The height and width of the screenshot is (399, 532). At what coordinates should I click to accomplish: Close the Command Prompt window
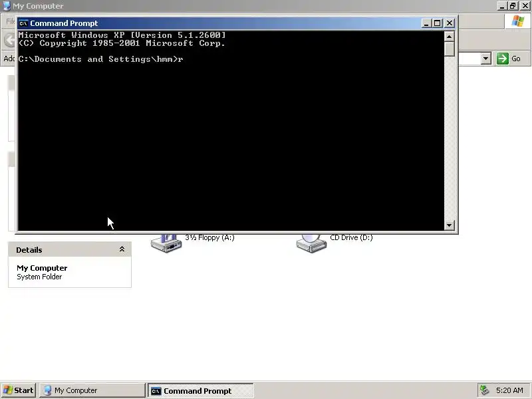click(x=450, y=23)
